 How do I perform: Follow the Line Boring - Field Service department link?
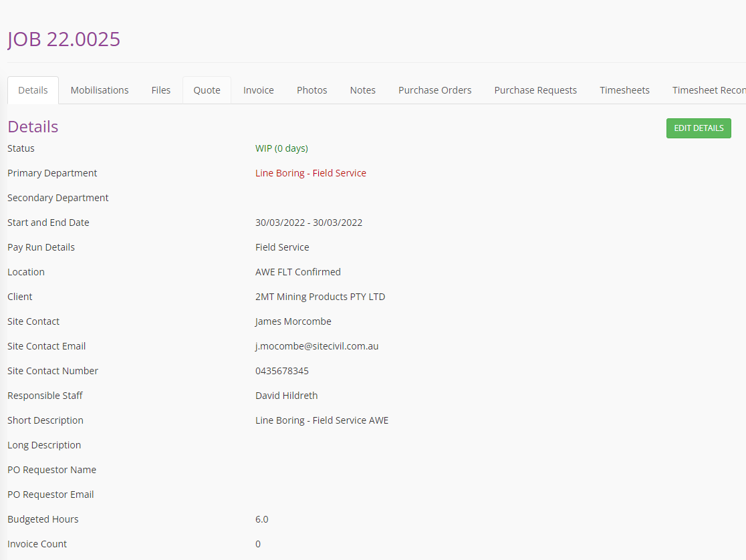(x=311, y=173)
